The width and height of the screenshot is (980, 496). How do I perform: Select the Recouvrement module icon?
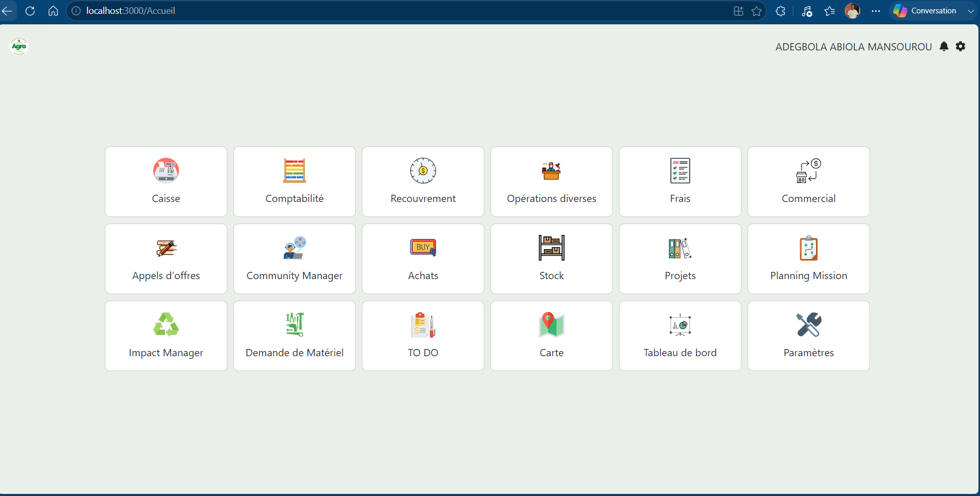(423, 171)
